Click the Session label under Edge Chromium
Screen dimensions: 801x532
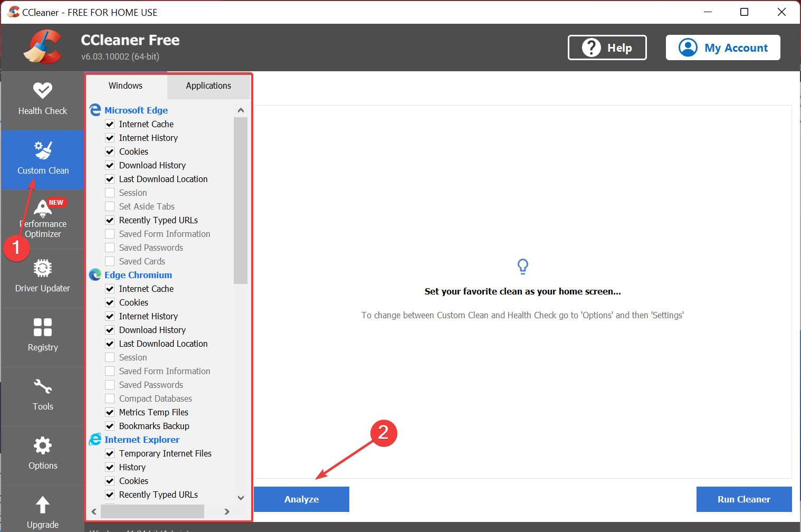pos(133,357)
